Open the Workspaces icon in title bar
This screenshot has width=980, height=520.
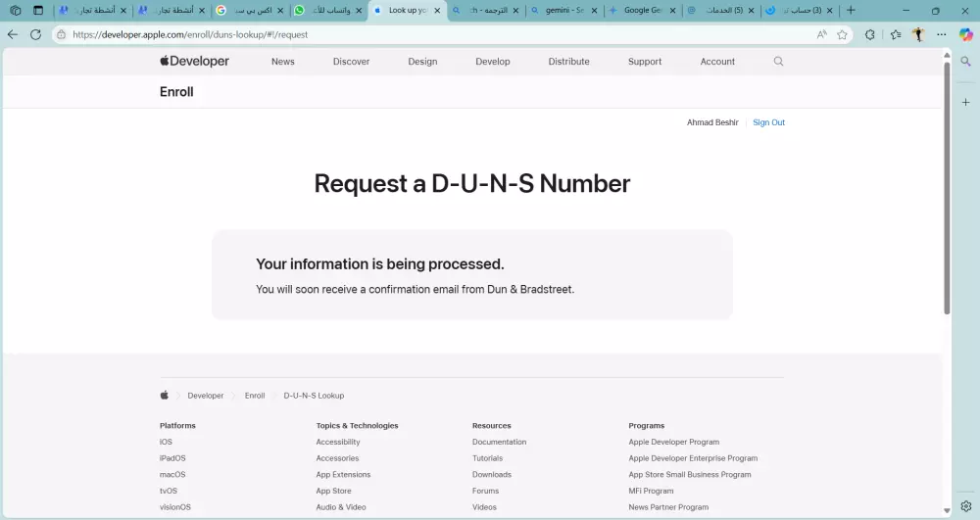pos(16,10)
